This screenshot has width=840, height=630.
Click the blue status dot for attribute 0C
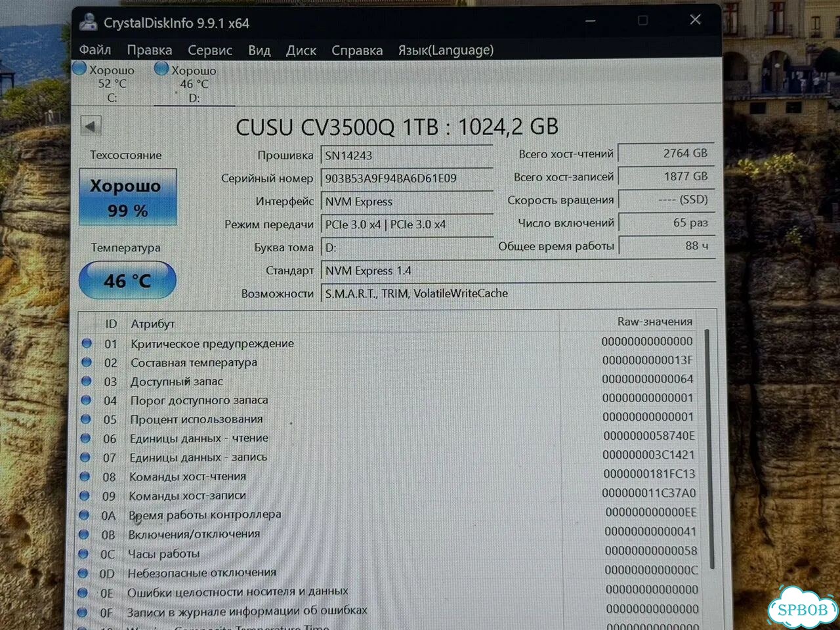click(x=83, y=553)
